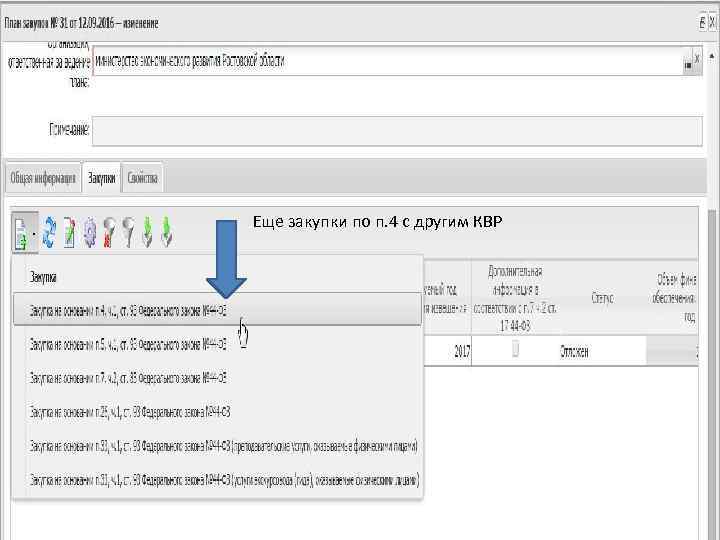This screenshot has width=720, height=540.
Task: Choose п.33 purchase for tour guide services
Action: 217,480
